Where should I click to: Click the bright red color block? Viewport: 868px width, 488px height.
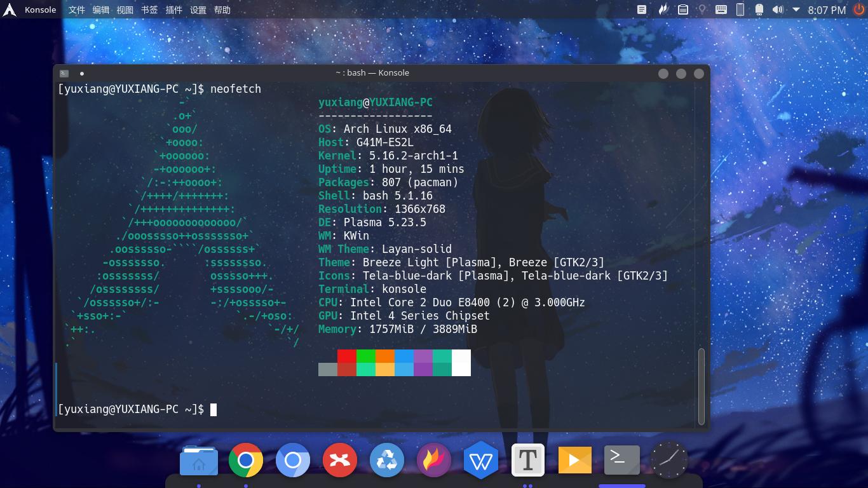(x=347, y=356)
